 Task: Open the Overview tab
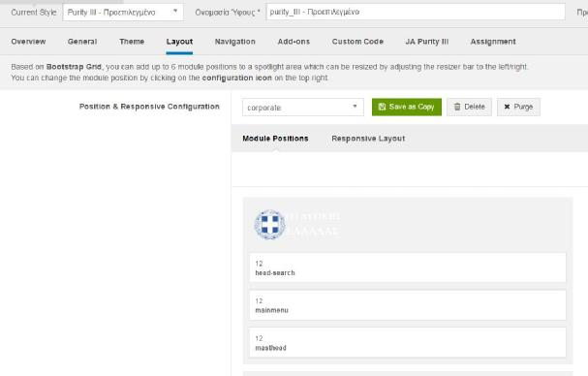[x=28, y=42]
